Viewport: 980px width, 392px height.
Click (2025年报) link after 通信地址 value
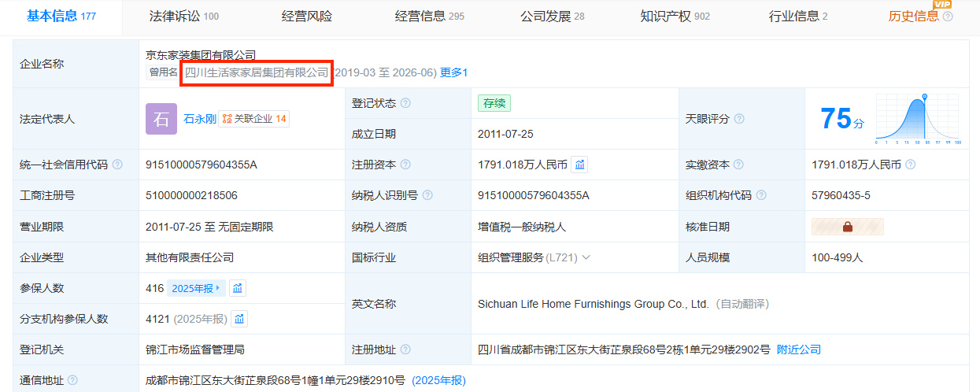pos(438,380)
